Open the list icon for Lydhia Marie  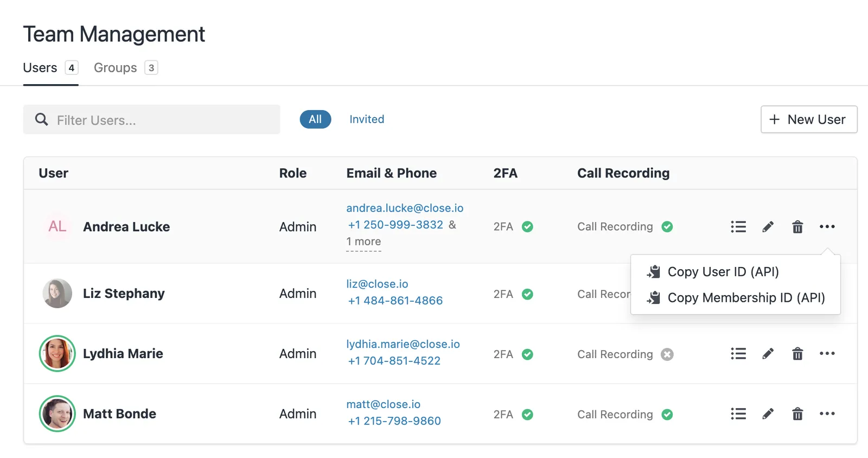tap(738, 354)
